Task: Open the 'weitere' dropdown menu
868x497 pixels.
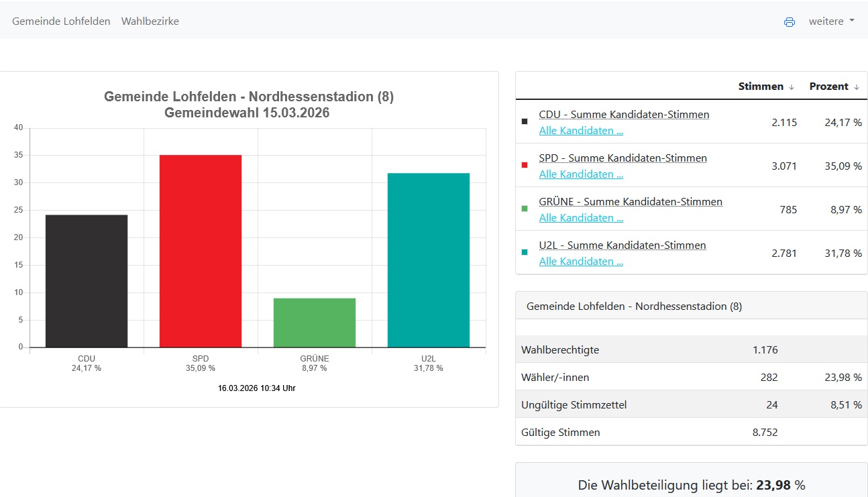Action: click(x=831, y=21)
